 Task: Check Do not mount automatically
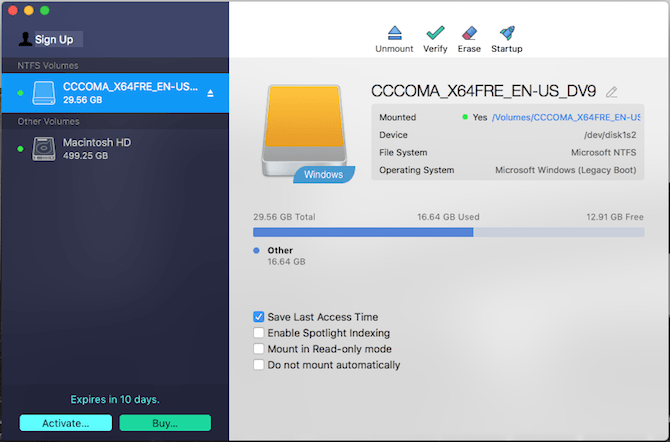(x=259, y=365)
